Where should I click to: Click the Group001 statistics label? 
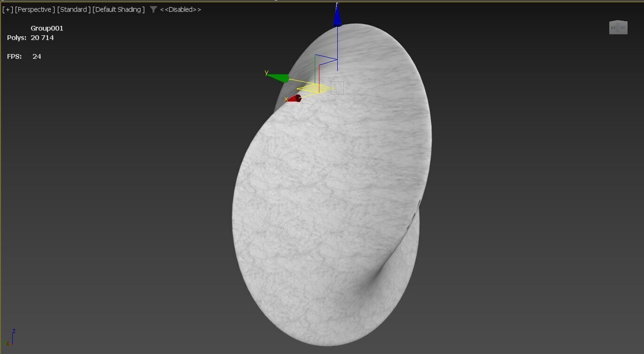[x=47, y=28]
